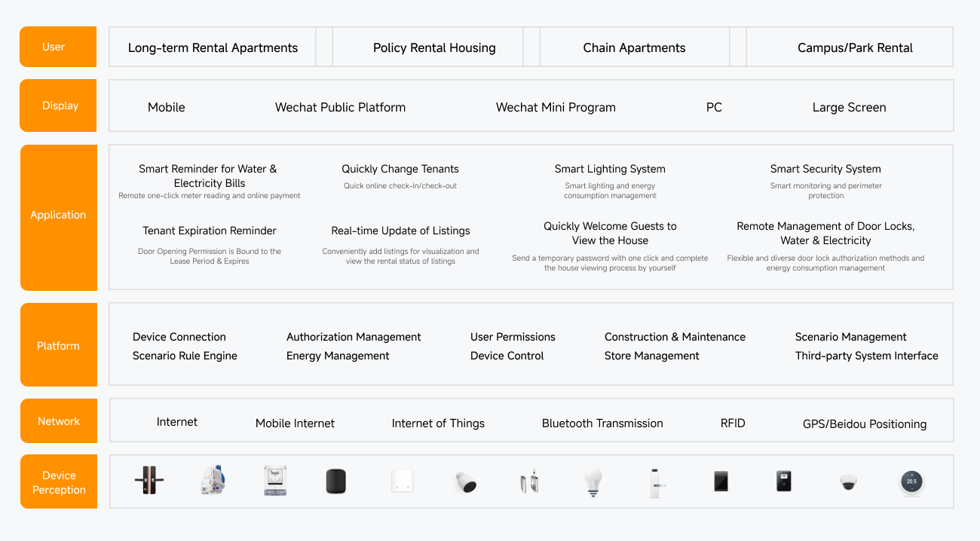Open the Network section label
Viewport: 980px width, 541px height.
click(x=58, y=420)
